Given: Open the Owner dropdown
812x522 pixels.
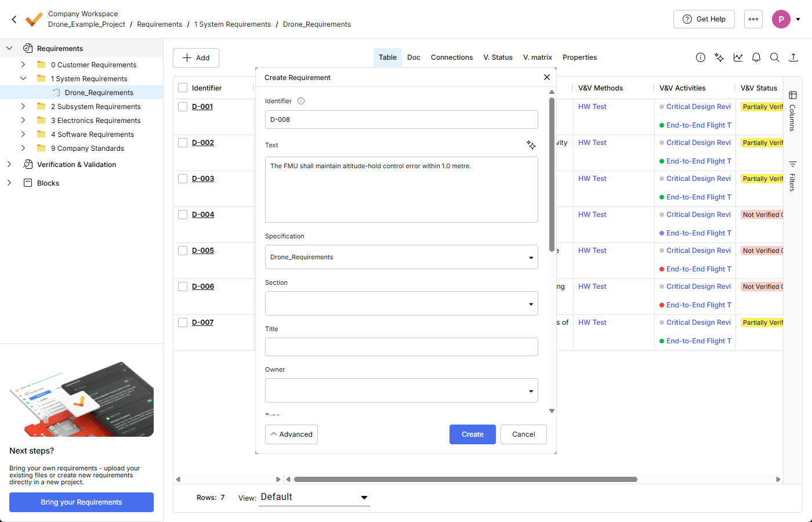Looking at the screenshot, I should pyautogui.click(x=401, y=390).
